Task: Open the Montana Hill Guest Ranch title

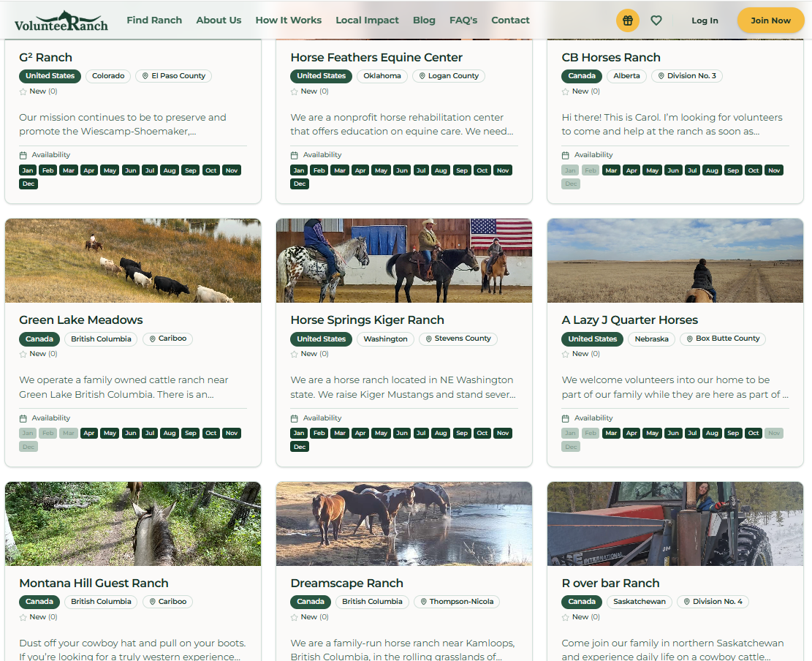Action: (x=94, y=583)
